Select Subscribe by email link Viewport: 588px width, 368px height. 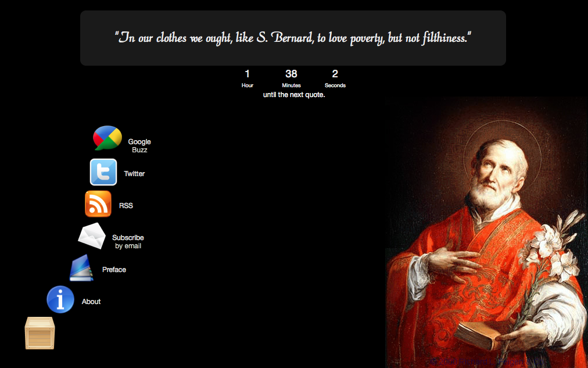pyautogui.click(x=128, y=242)
